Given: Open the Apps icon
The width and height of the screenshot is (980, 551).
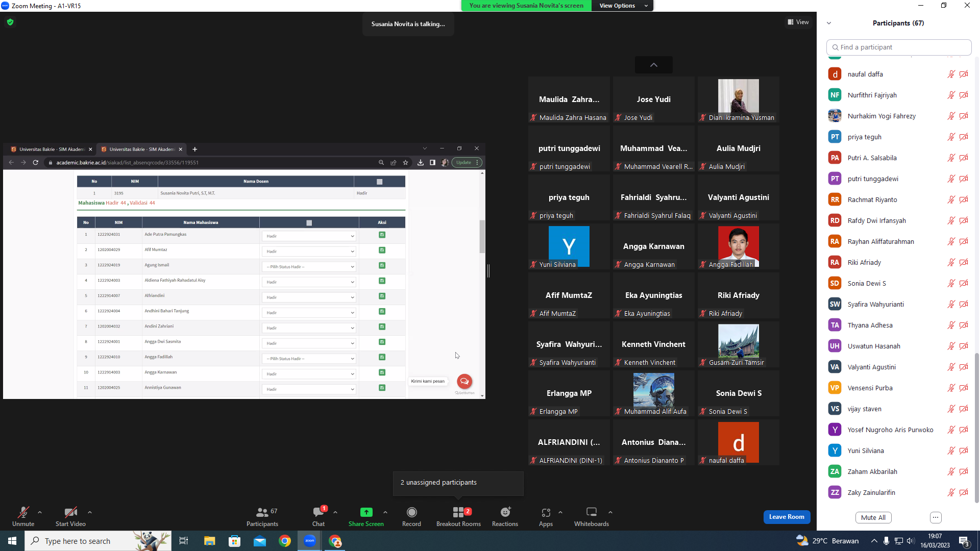Looking at the screenshot, I should pyautogui.click(x=546, y=512).
